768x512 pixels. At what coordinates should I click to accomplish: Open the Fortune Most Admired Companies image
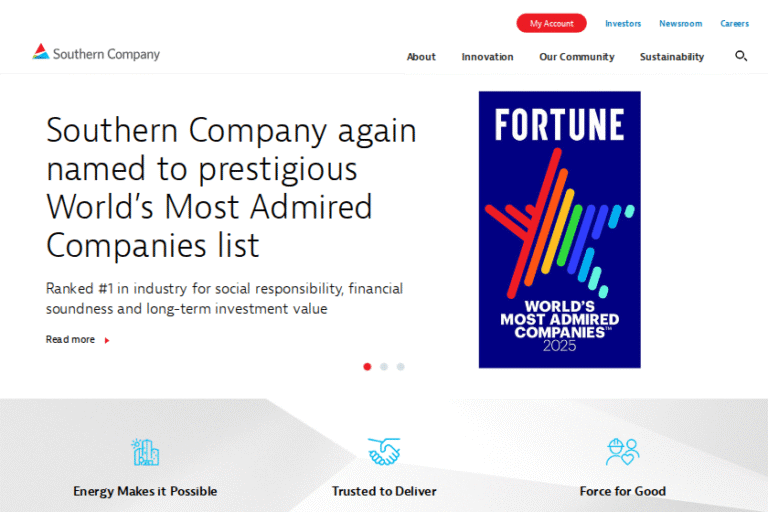pos(559,229)
